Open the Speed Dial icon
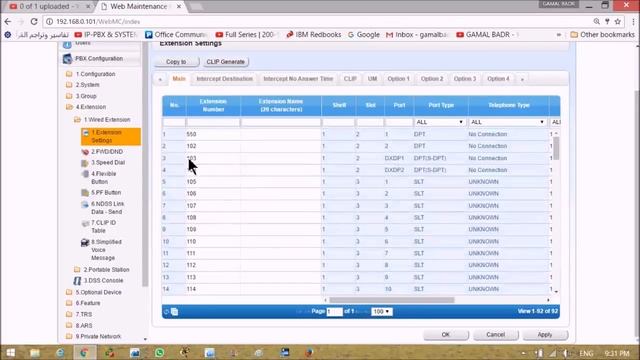 point(85,163)
